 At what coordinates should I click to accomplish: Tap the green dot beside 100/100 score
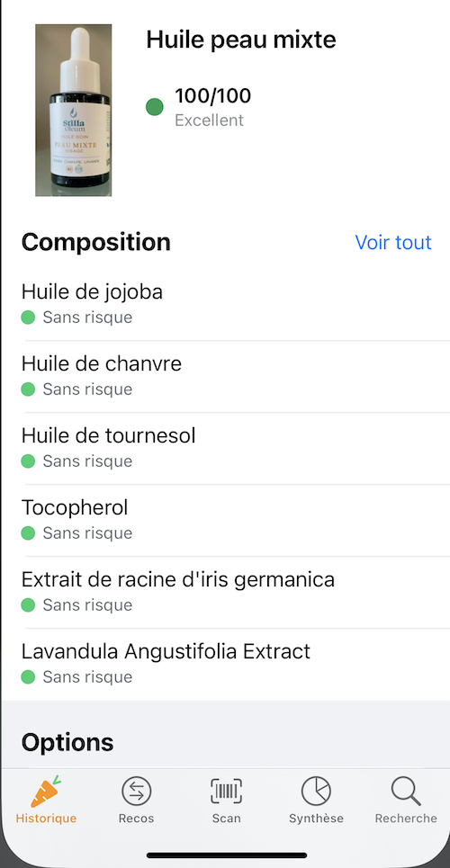(155, 107)
